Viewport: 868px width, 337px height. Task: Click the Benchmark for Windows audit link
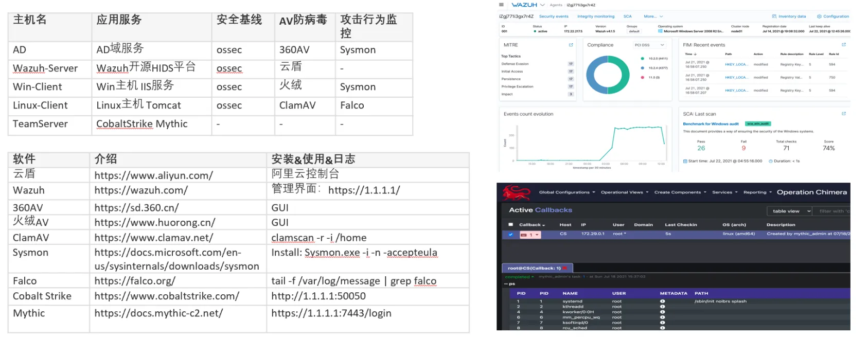point(711,124)
